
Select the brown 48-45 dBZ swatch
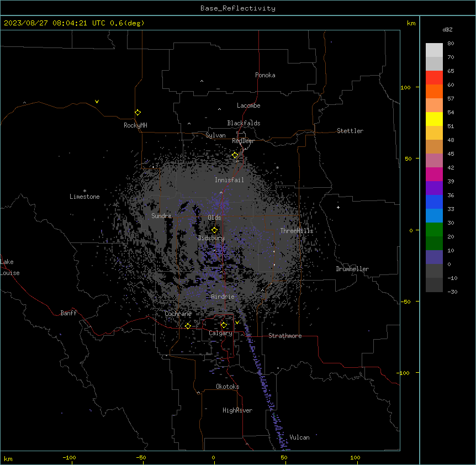point(434,146)
